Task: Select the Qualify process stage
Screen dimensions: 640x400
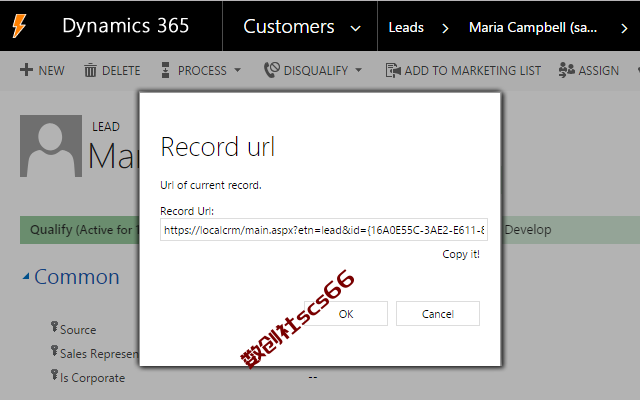Action: (80, 230)
